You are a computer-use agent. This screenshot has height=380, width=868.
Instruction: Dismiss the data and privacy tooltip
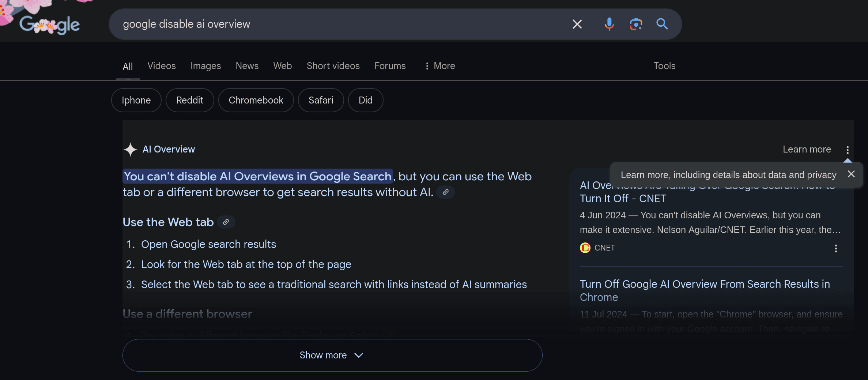click(851, 174)
